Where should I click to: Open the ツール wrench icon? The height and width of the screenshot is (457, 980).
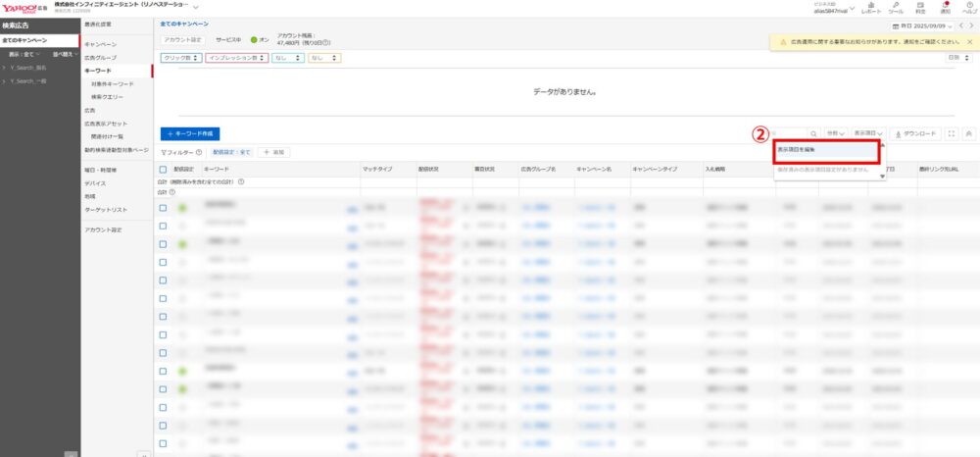click(896, 7)
